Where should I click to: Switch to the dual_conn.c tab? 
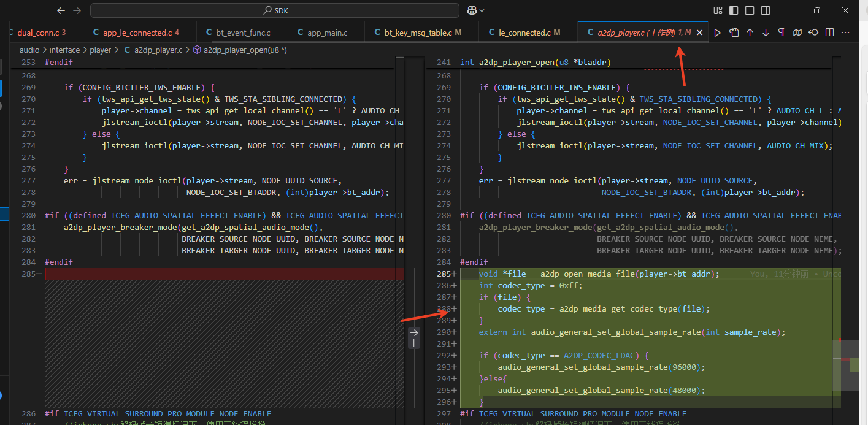42,33
